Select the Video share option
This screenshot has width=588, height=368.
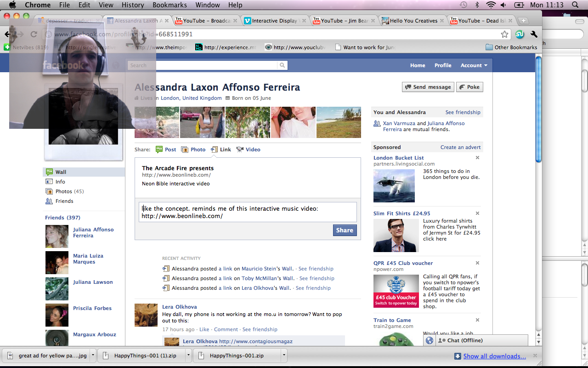pyautogui.click(x=248, y=149)
